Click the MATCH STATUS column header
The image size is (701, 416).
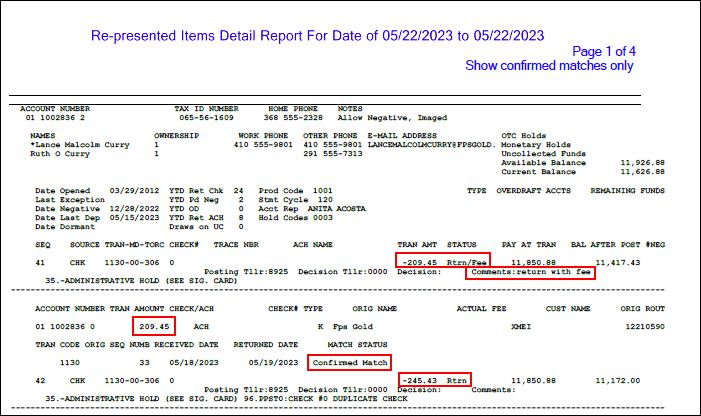coord(357,345)
